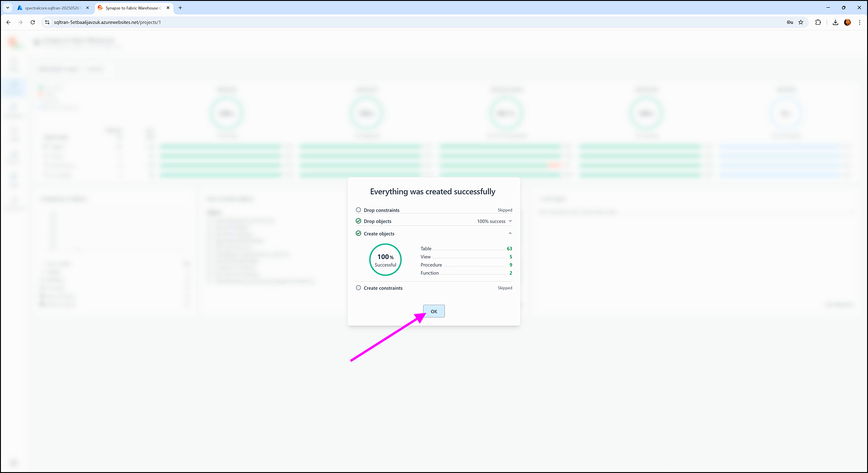Open the site information icon in address bar
The image size is (868, 473).
coord(47,22)
